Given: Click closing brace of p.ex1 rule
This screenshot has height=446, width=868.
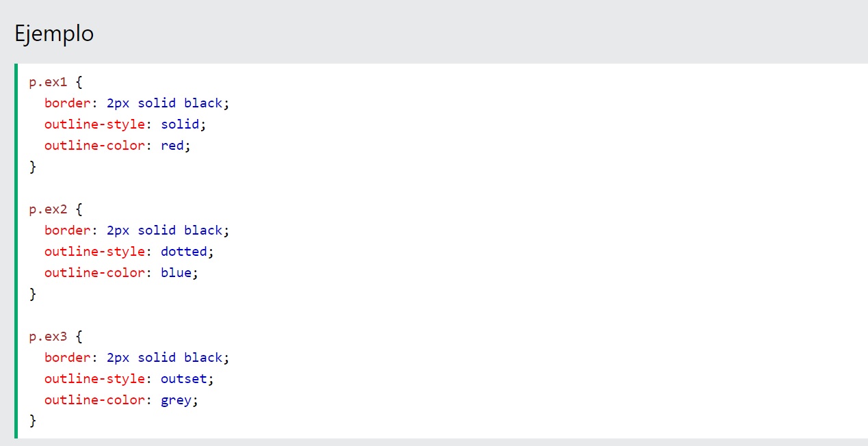Looking at the screenshot, I should [32, 167].
